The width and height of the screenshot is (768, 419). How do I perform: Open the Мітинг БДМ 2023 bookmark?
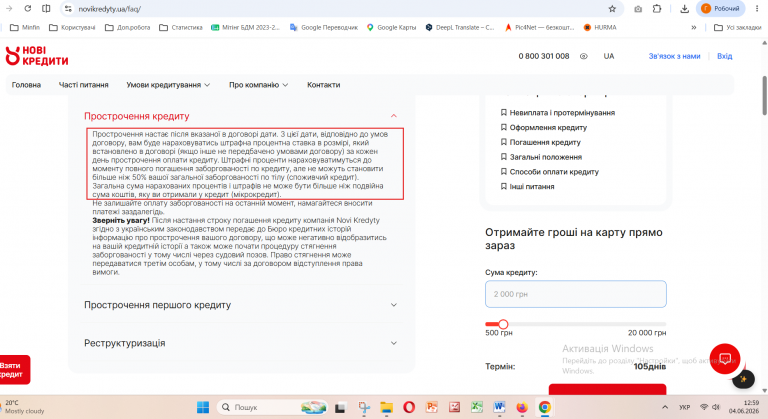pyautogui.click(x=245, y=27)
